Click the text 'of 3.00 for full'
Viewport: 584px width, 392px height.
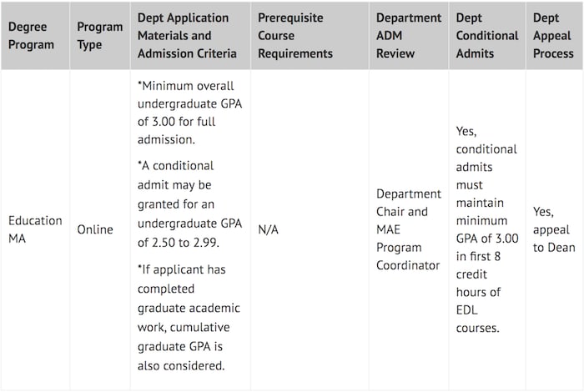pos(177,122)
